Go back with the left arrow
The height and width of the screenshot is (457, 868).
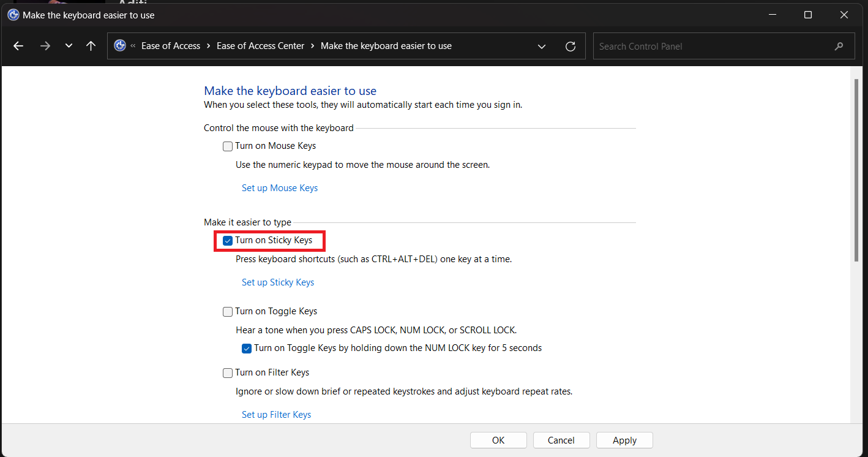pos(18,46)
